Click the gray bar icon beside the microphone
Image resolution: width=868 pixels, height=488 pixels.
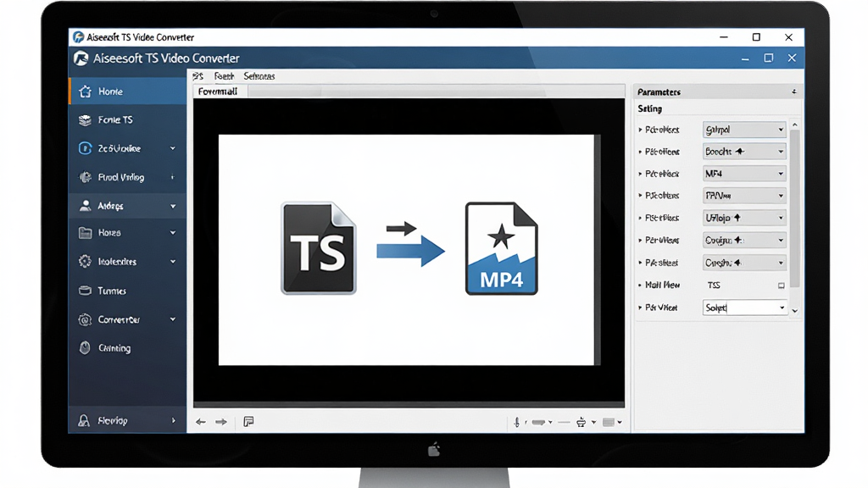click(538, 422)
